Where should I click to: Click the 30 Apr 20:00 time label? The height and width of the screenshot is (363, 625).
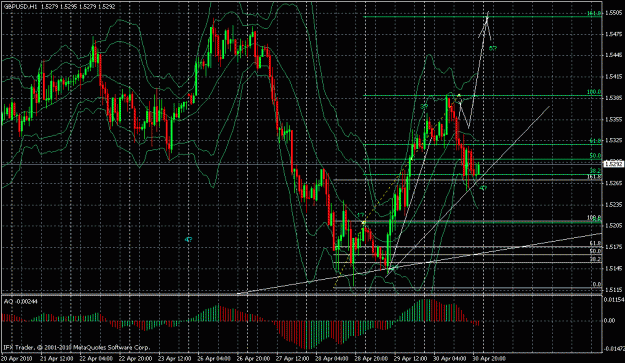click(489, 358)
